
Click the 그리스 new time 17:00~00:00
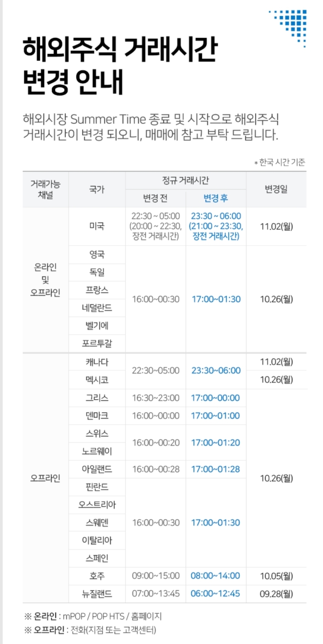(215, 398)
